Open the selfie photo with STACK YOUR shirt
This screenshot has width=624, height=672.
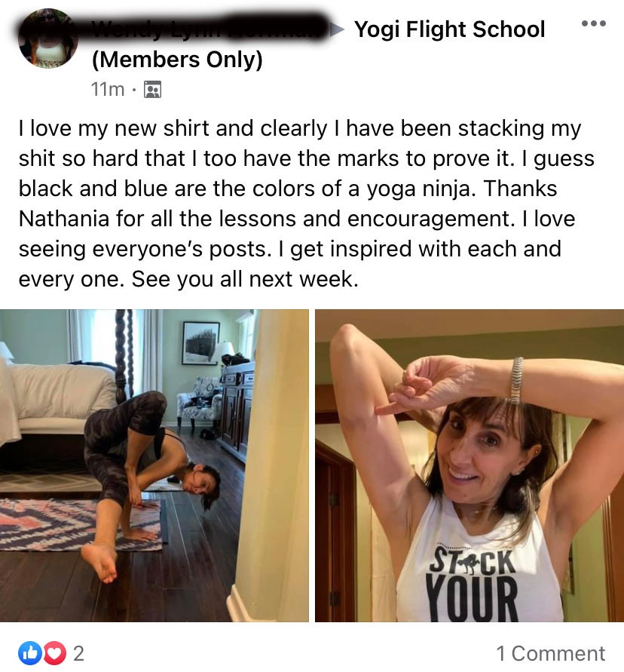pos(470,465)
